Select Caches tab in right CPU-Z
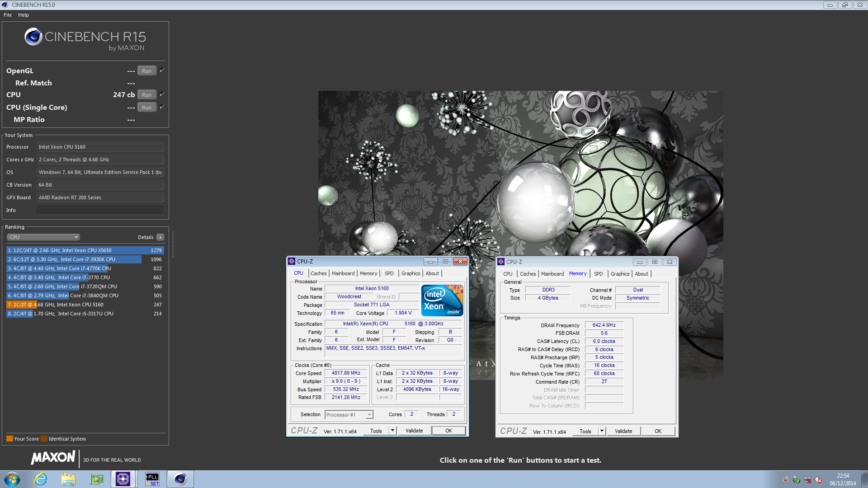This screenshot has height=488, width=868. tap(528, 274)
